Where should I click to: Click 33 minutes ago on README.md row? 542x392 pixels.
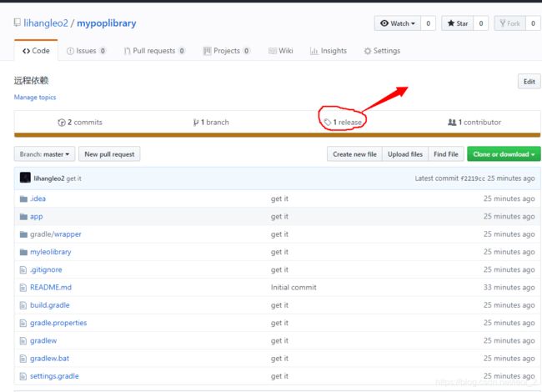point(509,288)
